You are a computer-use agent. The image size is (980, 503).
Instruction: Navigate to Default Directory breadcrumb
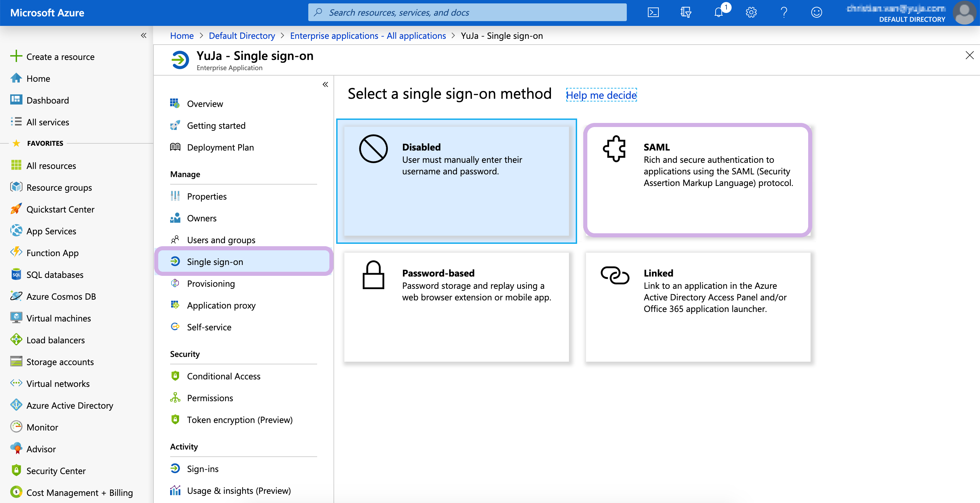coord(242,36)
